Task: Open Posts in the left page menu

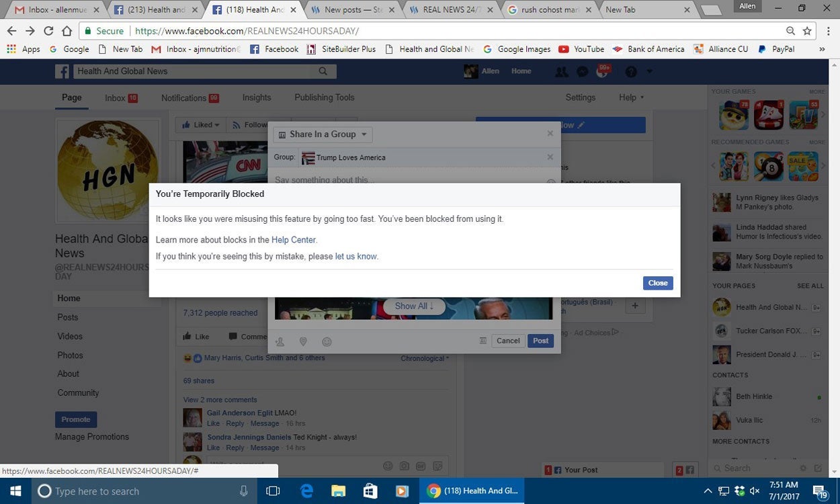Action: click(x=68, y=317)
